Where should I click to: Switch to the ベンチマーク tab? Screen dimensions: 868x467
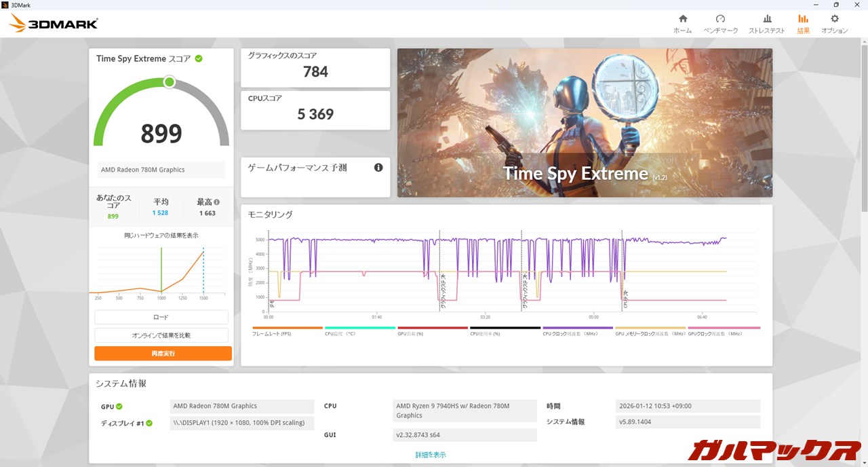[720, 24]
